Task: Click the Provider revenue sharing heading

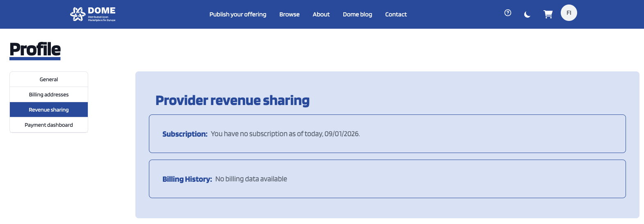Action: [x=232, y=101]
